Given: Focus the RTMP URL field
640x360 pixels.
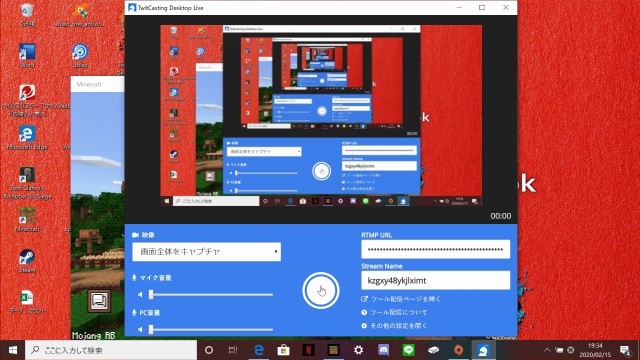Looking at the screenshot, I should (436, 249).
